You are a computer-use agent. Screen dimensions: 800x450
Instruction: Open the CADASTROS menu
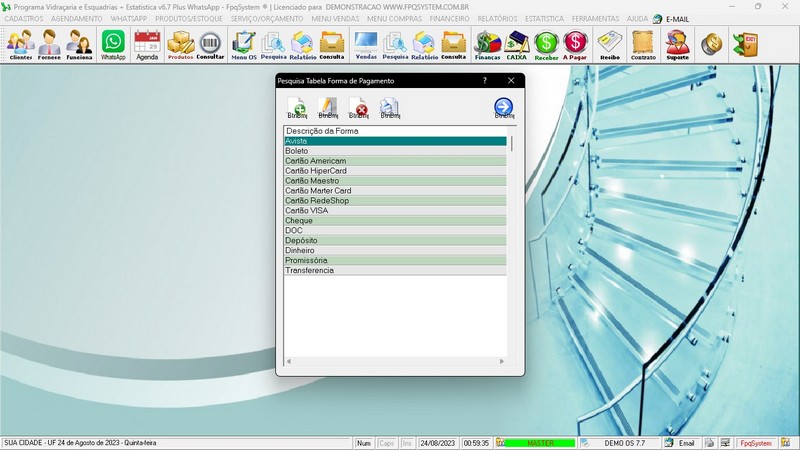click(24, 19)
